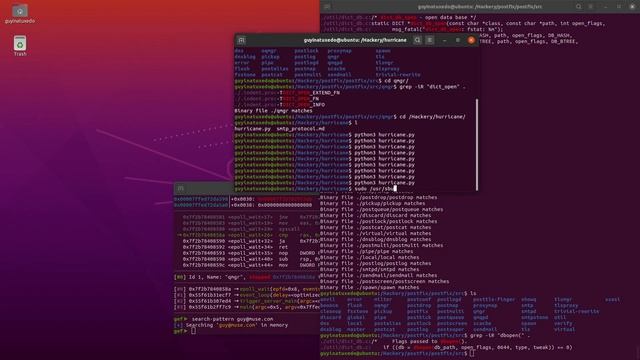
Task: Maximize the postfix/src terminal window
Action: (x=619, y=7)
